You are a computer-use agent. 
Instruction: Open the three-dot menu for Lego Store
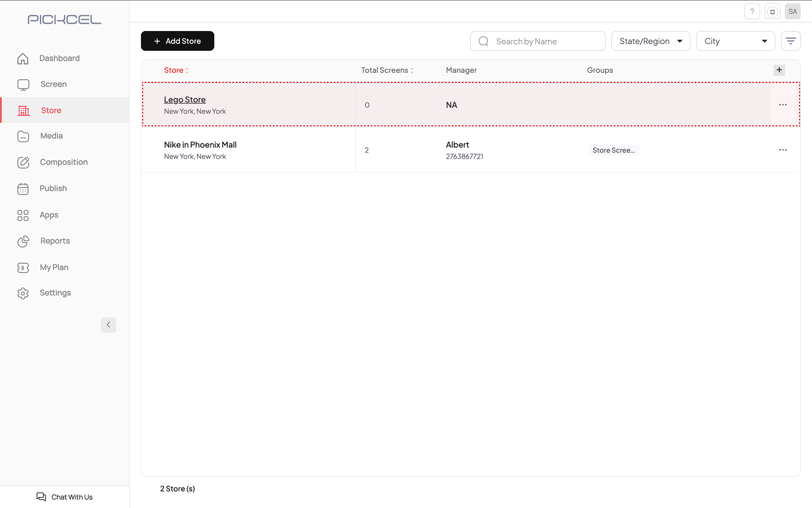coord(783,105)
